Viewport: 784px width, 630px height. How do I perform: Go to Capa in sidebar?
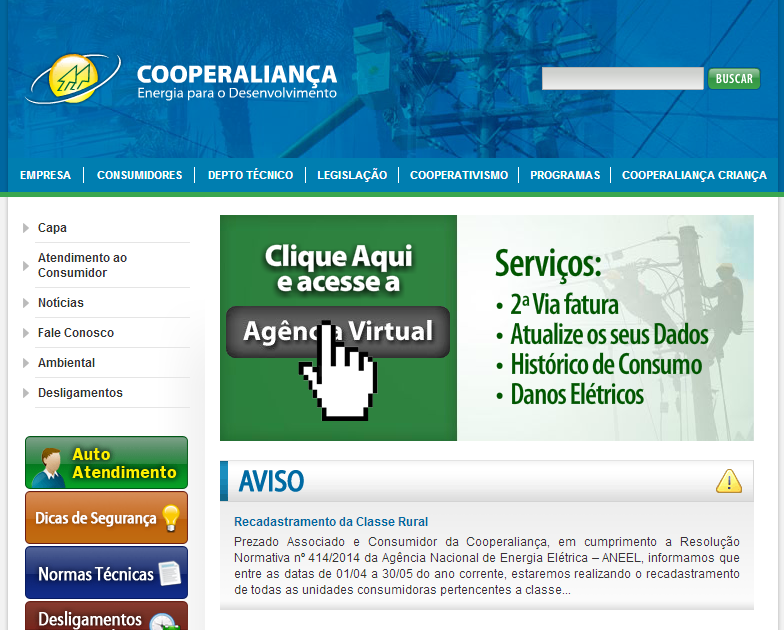pyautogui.click(x=52, y=228)
